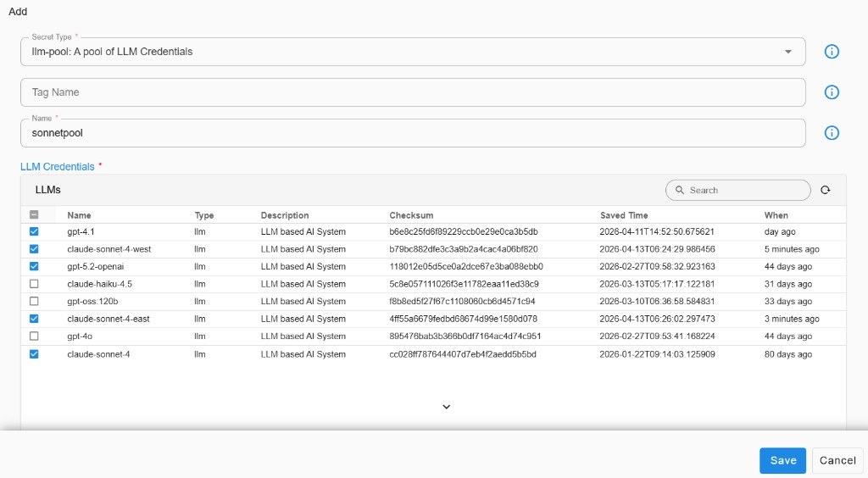
Task: Check the gpt-4o checkbox
Action: 34,336
